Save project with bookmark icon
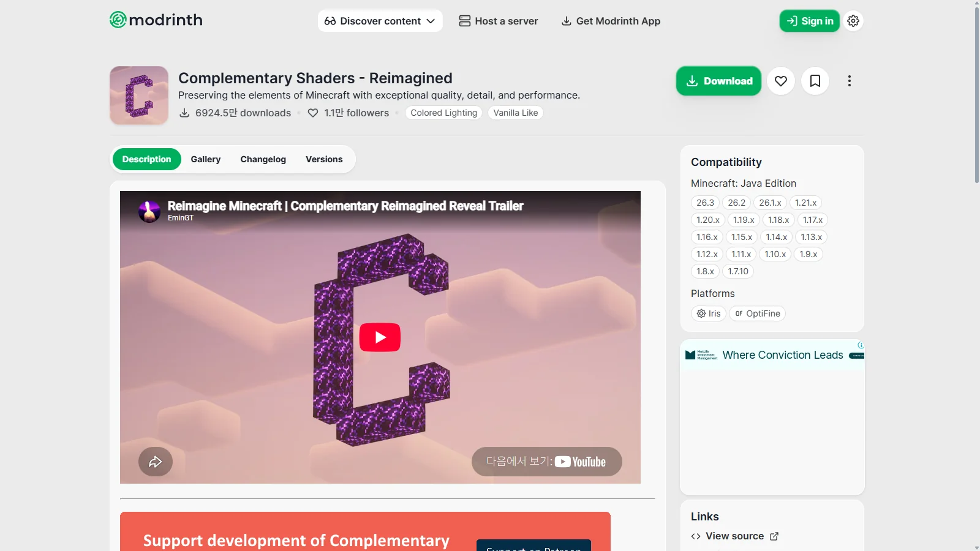Image resolution: width=980 pixels, height=551 pixels. tap(815, 81)
